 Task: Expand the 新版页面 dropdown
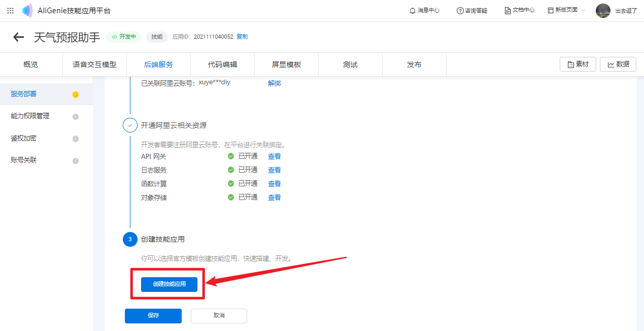pos(566,11)
